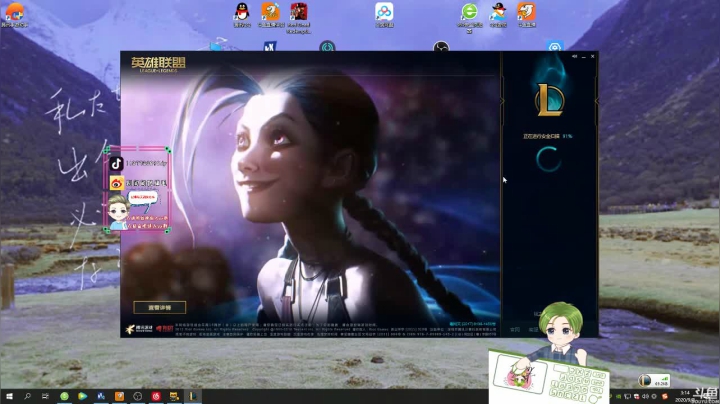
Task: Open QQ Games pirate penguin shortcut
Action: tap(498, 15)
